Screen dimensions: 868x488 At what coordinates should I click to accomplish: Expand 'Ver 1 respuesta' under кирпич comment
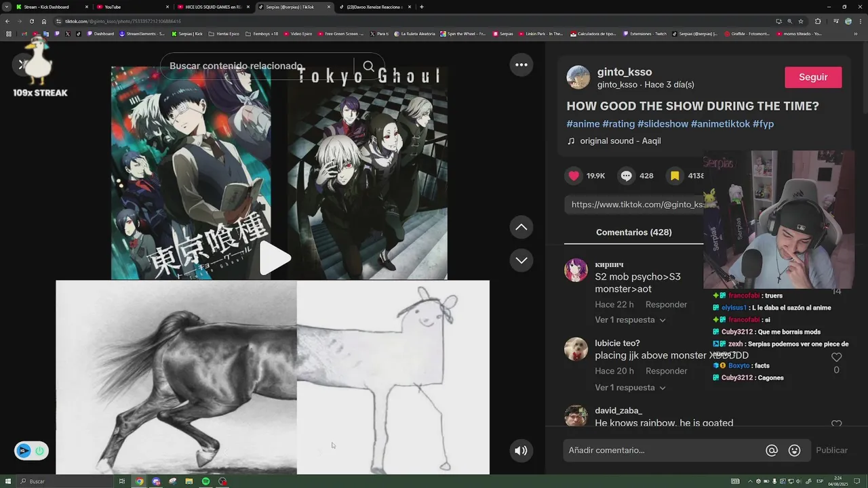pyautogui.click(x=630, y=320)
